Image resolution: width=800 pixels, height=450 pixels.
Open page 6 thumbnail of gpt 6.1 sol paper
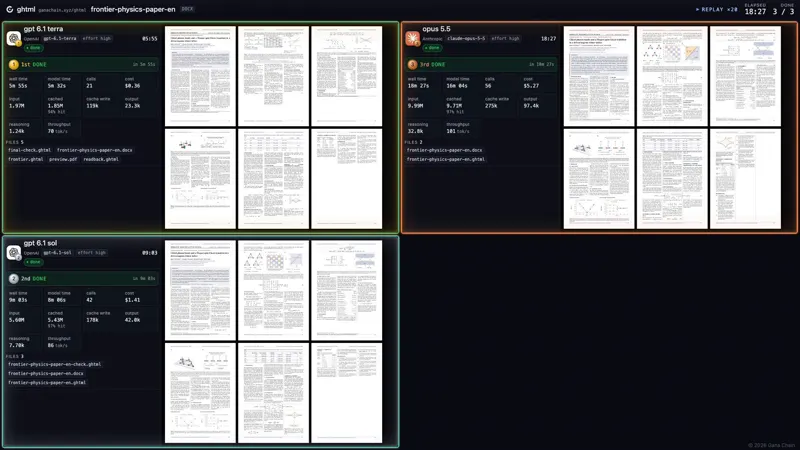(x=346, y=393)
